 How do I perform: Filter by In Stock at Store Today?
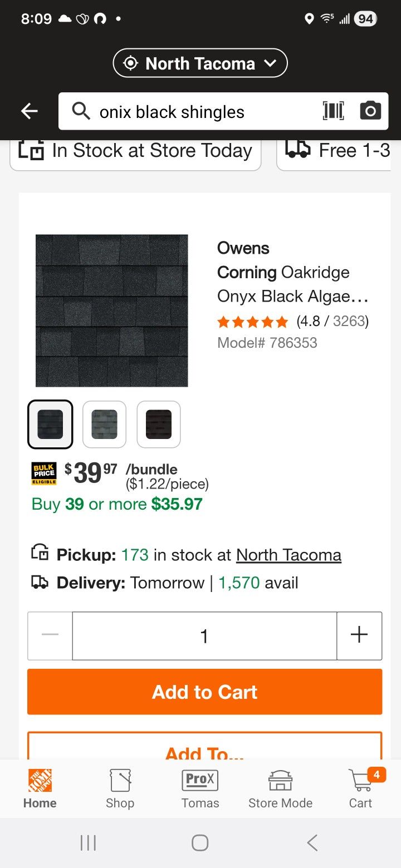click(x=135, y=150)
